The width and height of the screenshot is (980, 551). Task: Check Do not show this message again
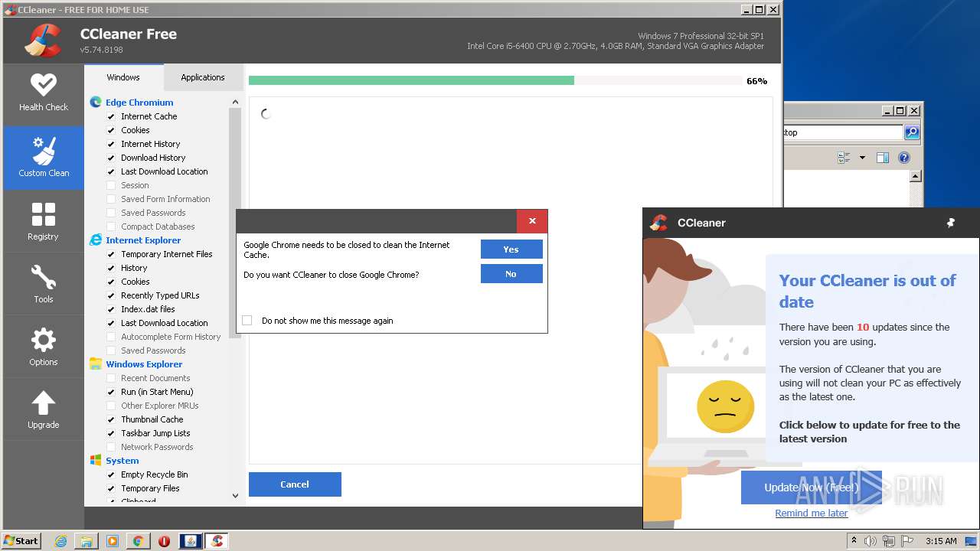(x=247, y=321)
